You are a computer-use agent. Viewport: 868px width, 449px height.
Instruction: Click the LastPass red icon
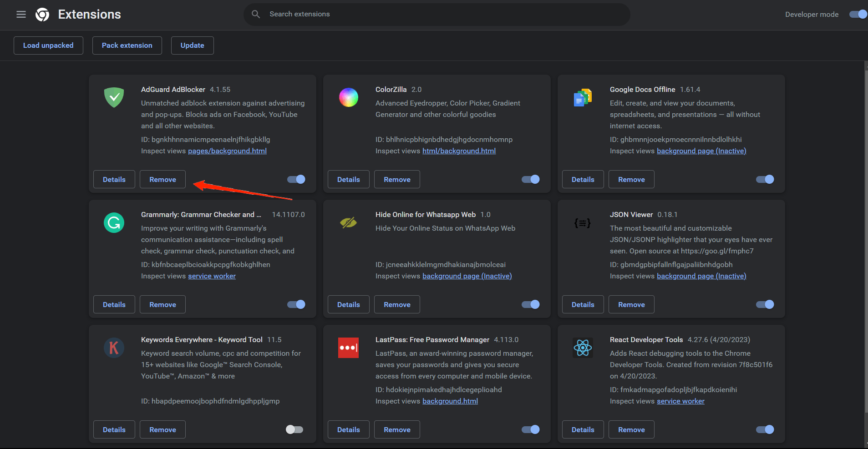click(x=348, y=348)
